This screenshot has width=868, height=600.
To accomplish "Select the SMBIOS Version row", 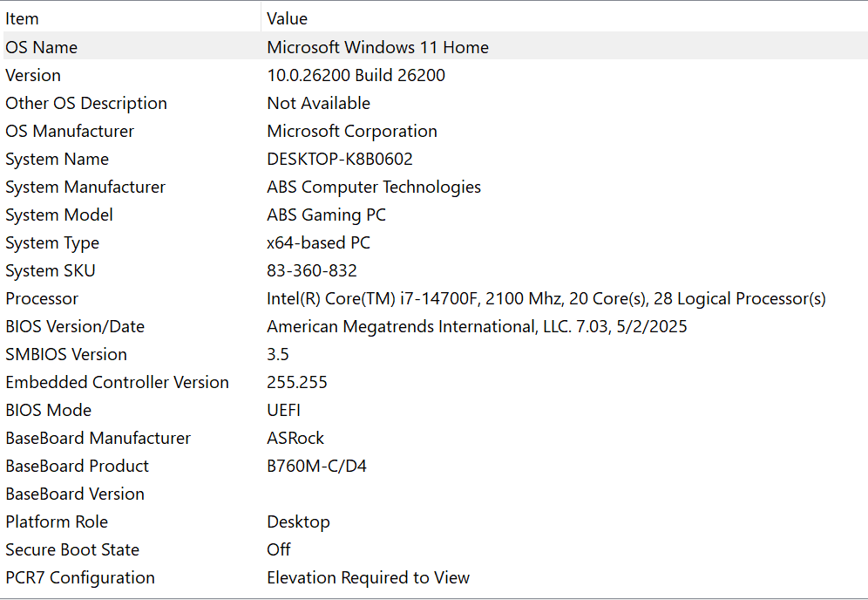I will (66, 354).
